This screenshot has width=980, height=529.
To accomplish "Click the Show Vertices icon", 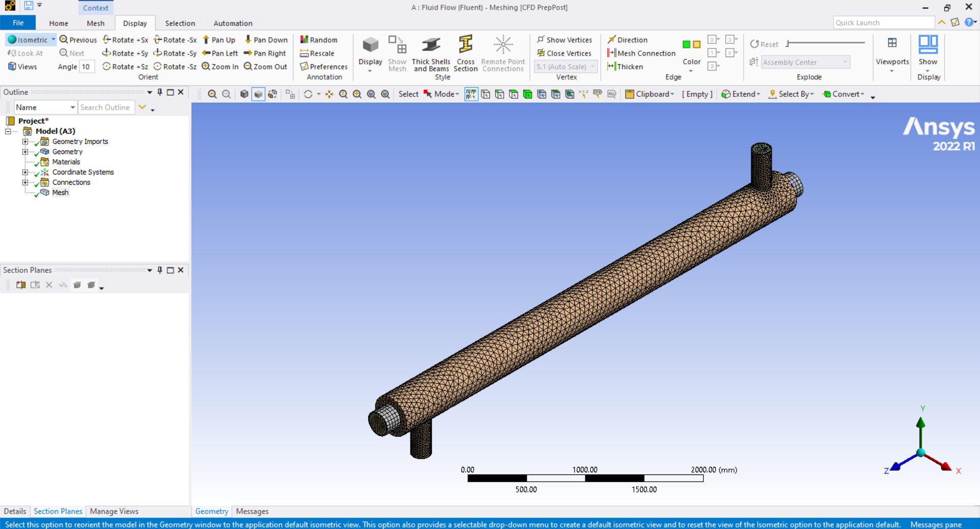I will pos(565,39).
